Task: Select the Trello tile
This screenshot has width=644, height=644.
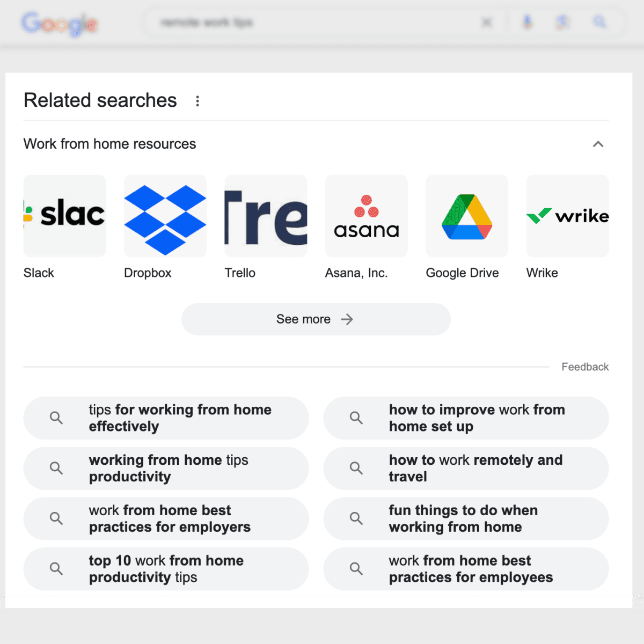Action: [265, 216]
